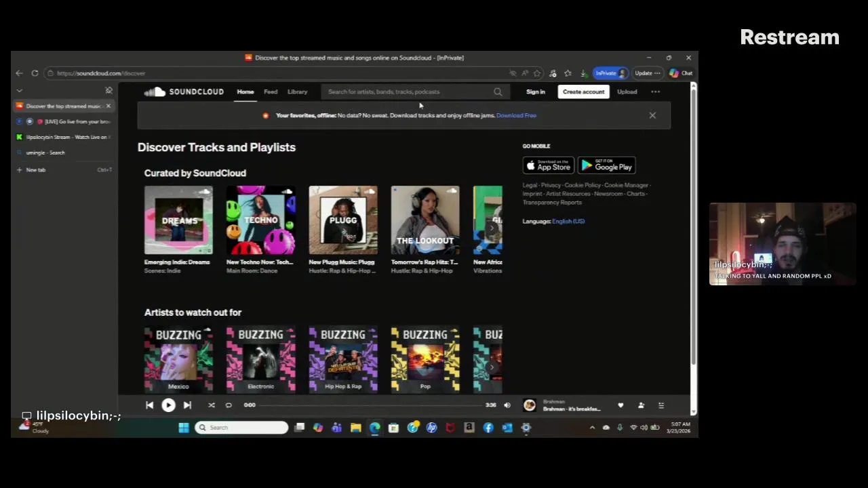Open the Brahman track artwork in player
The width and height of the screenshot is (868, 488).
[530, 405]
